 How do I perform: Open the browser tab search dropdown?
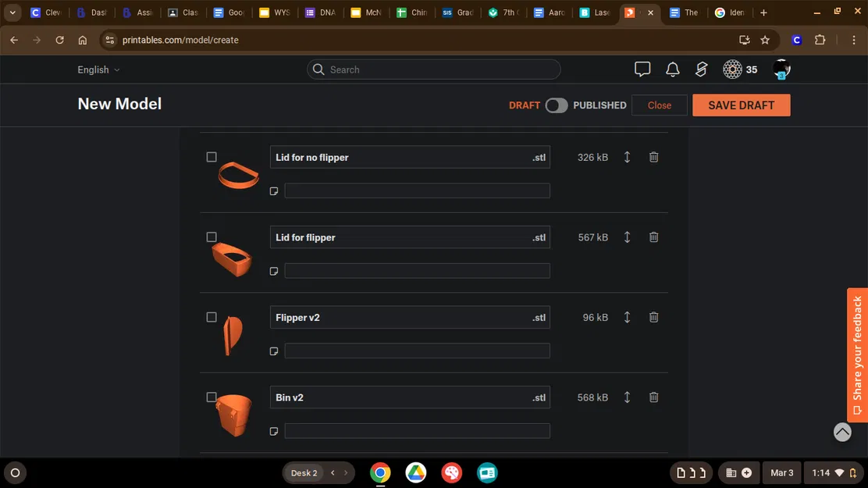[12, 12]
